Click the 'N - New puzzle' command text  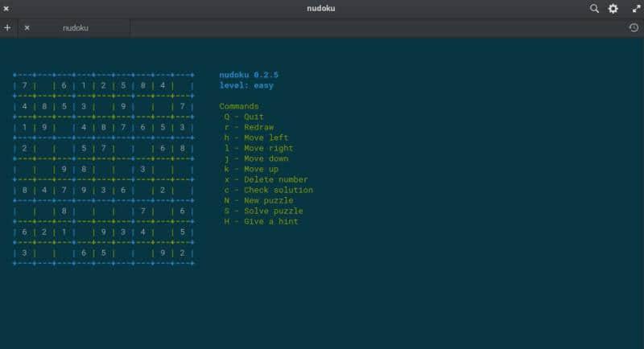[258, 200]
